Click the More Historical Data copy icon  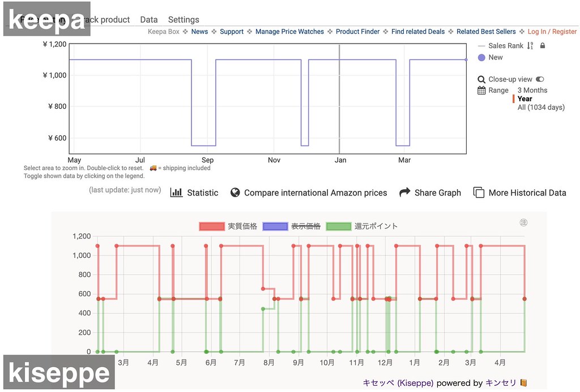tap(479, 193)
